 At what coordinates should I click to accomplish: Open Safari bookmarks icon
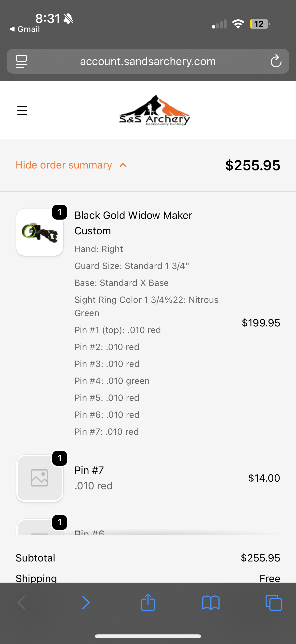[x=211, y=602]
